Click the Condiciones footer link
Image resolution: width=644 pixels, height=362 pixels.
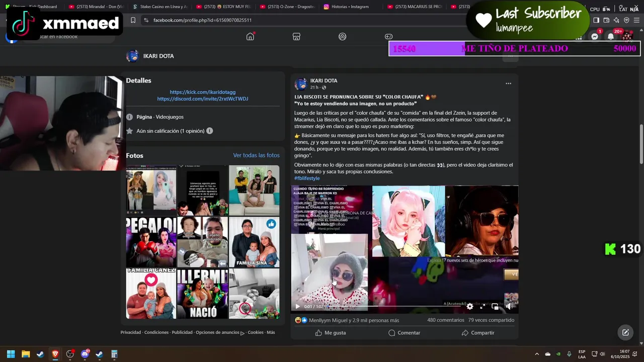156,332
